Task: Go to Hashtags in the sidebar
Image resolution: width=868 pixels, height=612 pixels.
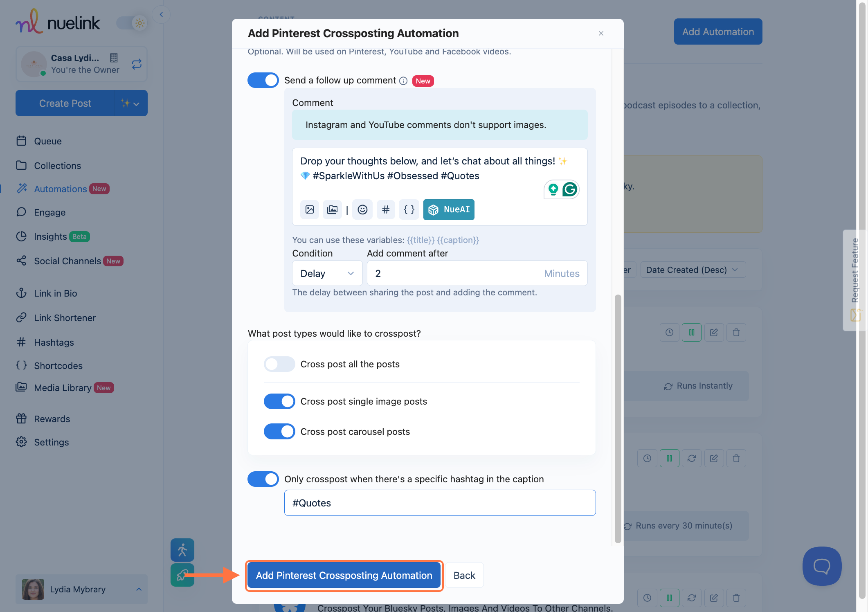Action: pyautogui.click(x=54, y=342)
